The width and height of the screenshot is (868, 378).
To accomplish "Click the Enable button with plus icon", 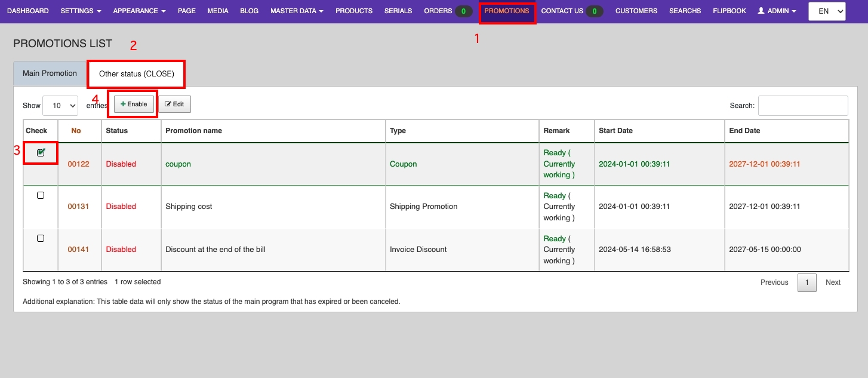I will [x=134, y=104].
